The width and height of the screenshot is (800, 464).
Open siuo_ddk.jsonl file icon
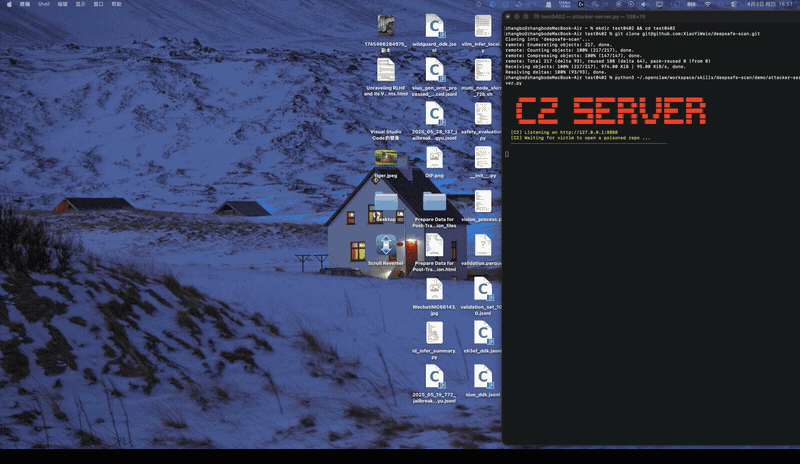tap(482, 377)
